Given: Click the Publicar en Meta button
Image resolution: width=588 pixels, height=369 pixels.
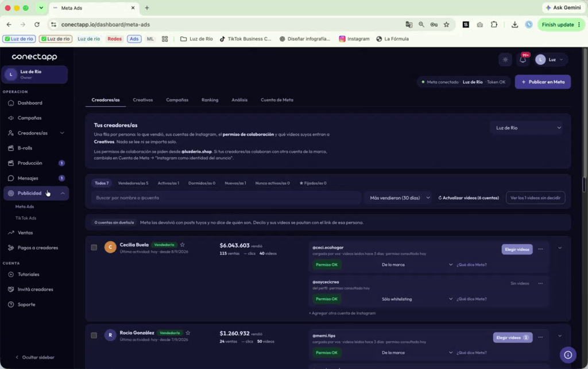Looking at the screenshot, I should click(543, 82).
